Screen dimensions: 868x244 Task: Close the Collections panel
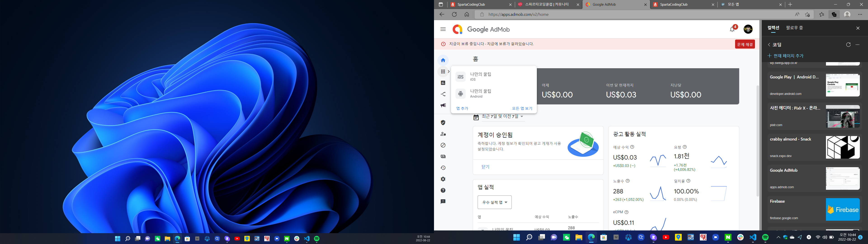[x=858, y=28]
